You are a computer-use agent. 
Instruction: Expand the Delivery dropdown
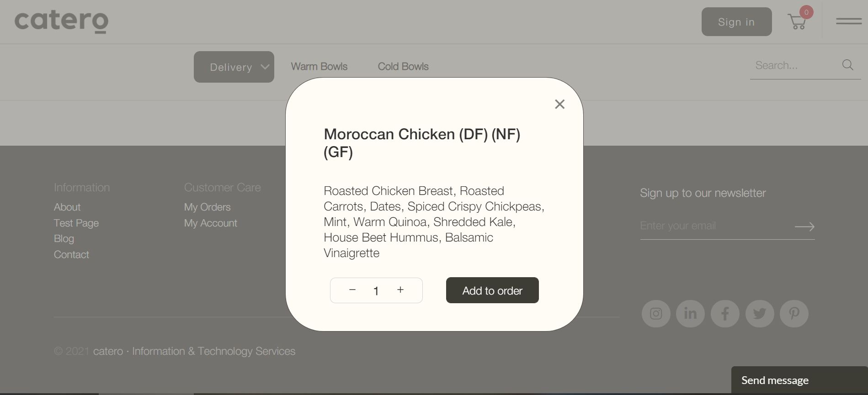click(x=234, y=67)
